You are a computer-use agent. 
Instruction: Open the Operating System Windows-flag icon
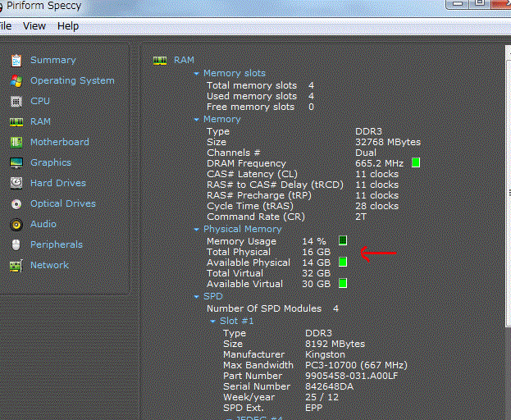16,81
